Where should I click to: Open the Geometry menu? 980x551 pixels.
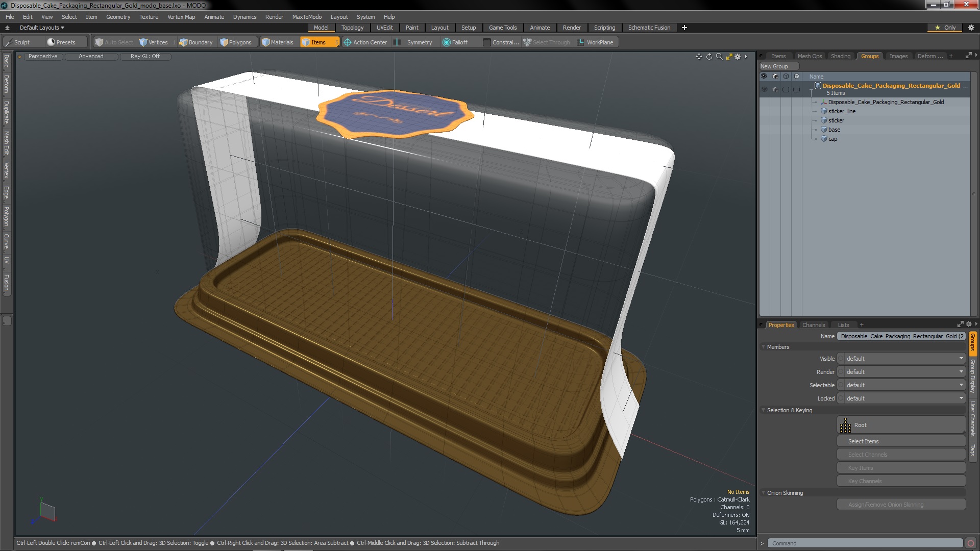click(118, 17)
